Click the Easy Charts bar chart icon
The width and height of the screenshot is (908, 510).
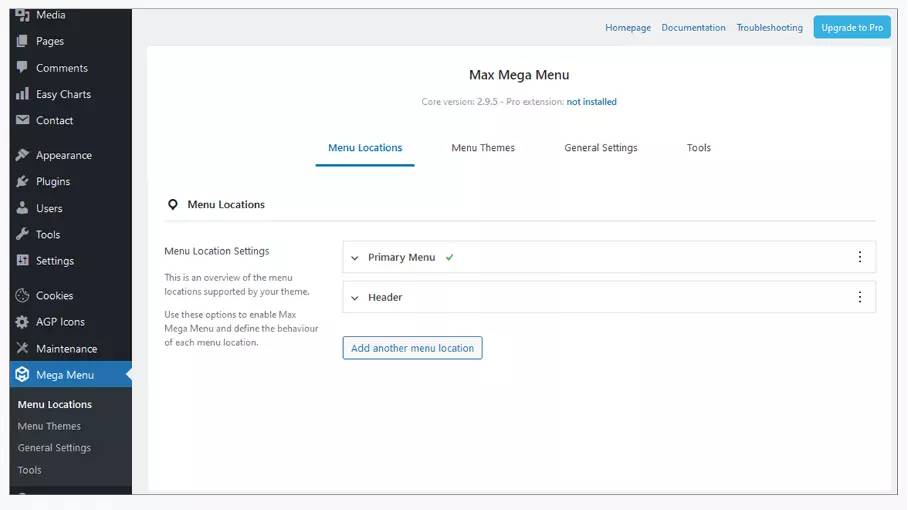coord(22,94)
